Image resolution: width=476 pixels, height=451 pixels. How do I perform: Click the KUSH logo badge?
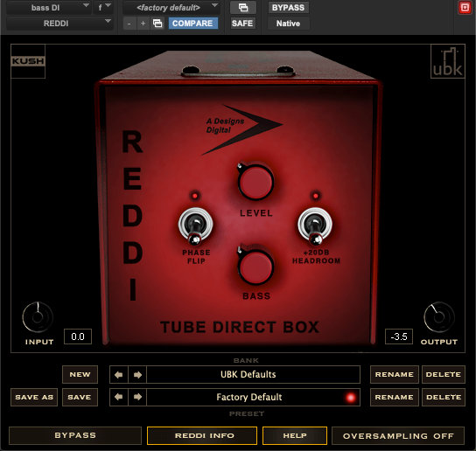(28, 61)
